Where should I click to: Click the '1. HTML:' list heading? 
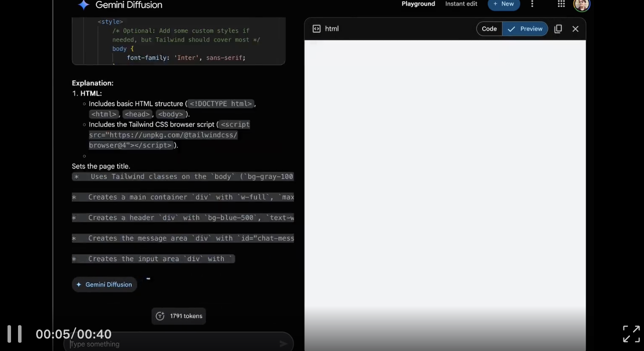[x=87, y=94]
